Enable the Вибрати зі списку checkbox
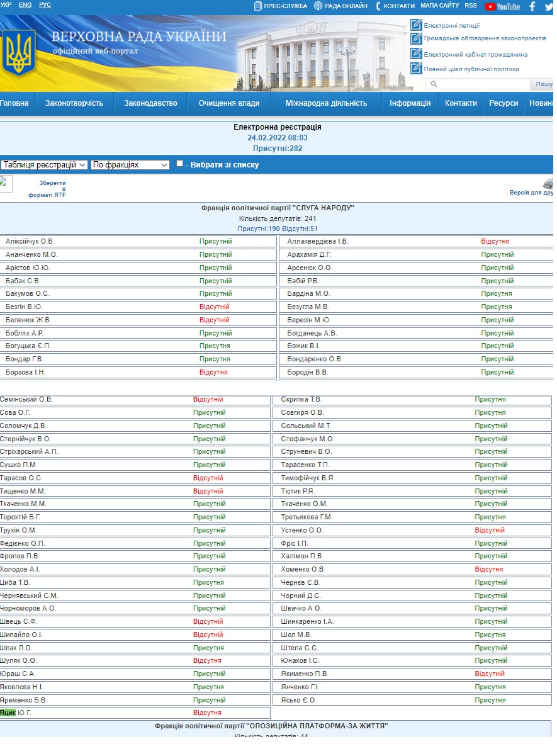This screenshot has width=557, height=756. click(x=180, y=164)
